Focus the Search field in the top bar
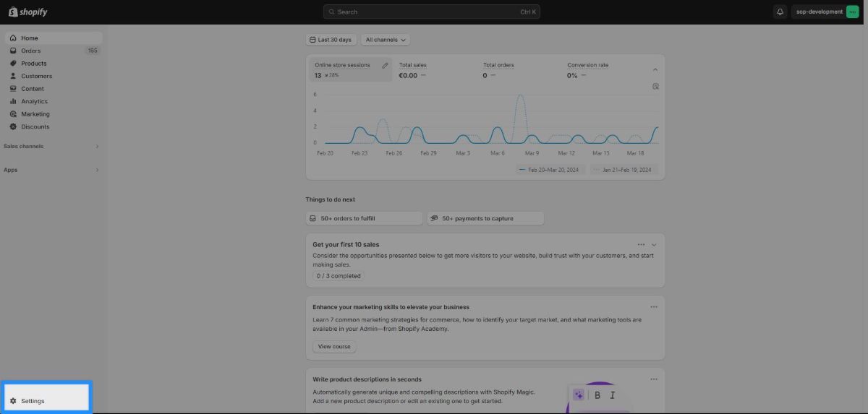 coord(432,12)
